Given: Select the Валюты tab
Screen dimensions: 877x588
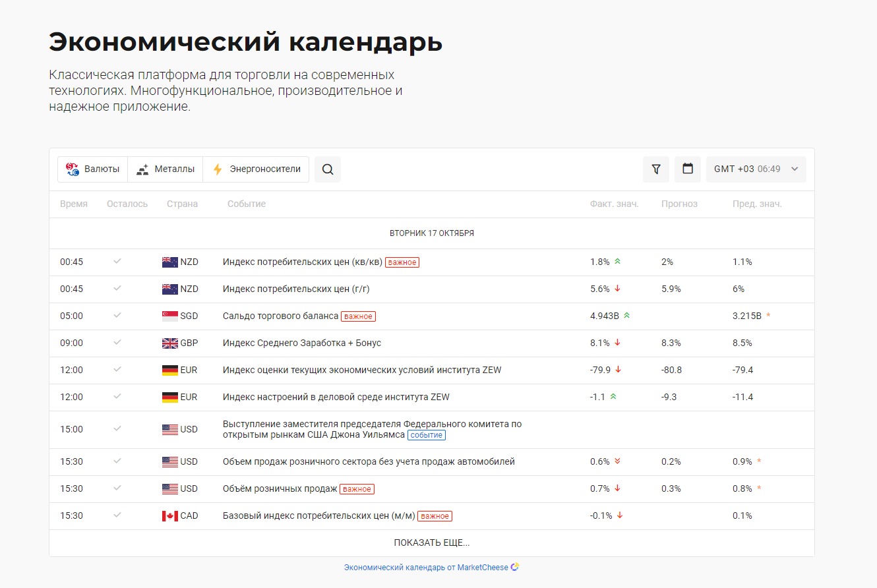Looking at the screenshot, I should [x=93, y=169].
